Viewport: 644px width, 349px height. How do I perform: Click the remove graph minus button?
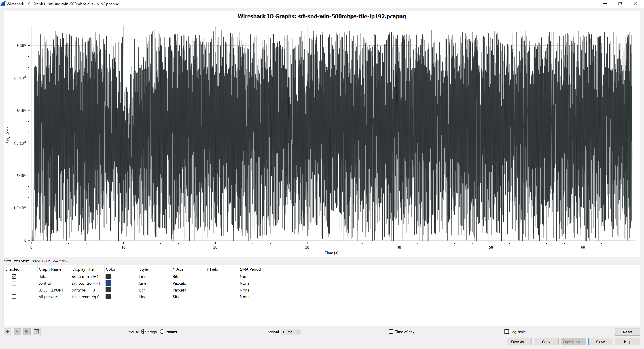(17, 332)
